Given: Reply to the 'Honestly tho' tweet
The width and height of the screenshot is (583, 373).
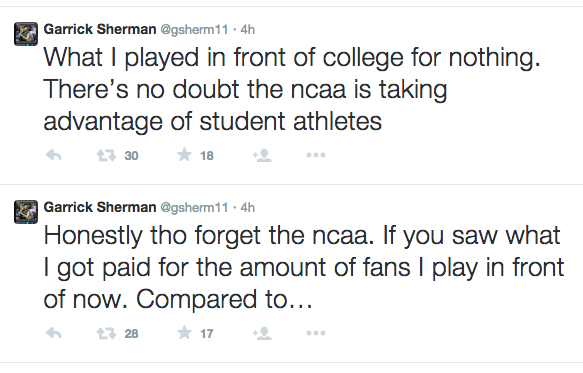Looking at the screenshot, I should click(x=54, y=333).
